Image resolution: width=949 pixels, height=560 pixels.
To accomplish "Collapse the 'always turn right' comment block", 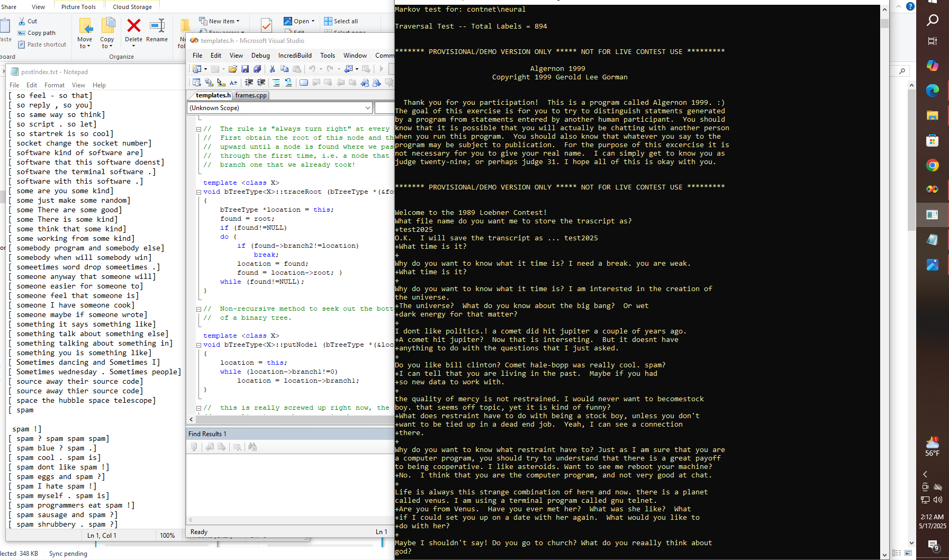I will click(199, 129).
